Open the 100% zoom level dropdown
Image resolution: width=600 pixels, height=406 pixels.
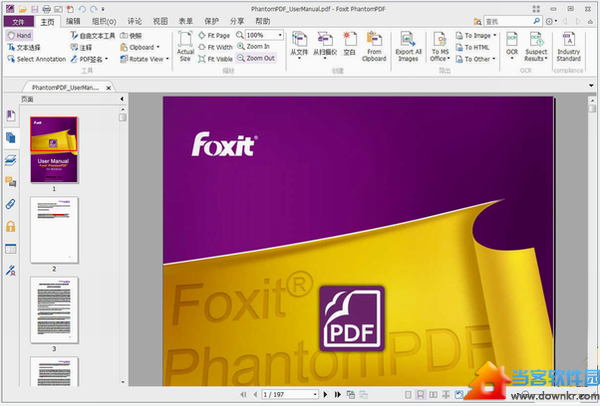pos(280,35)
